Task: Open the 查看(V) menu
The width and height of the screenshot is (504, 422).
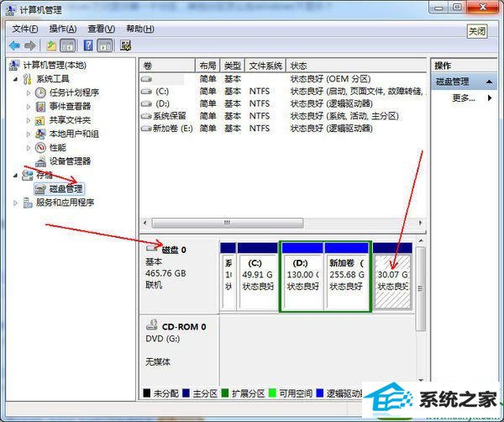Action: pyautogui.click(x=102, y=29)
